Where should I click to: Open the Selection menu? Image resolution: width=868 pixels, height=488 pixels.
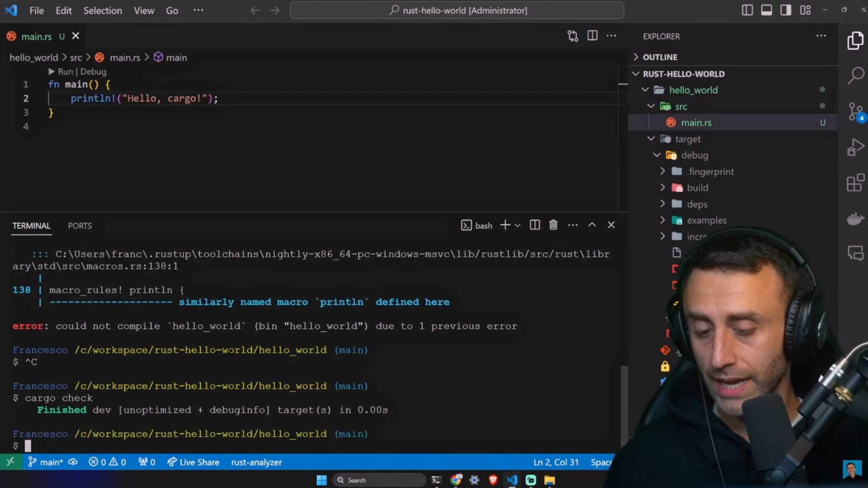coord(102,10)
